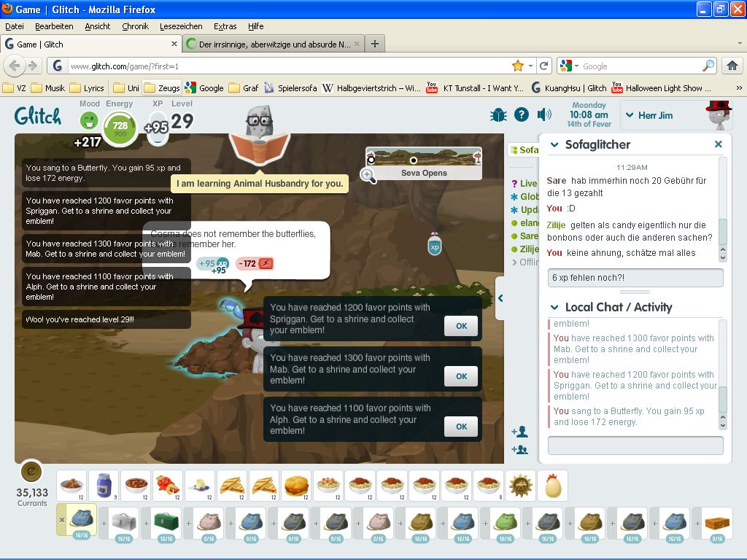Image resolution: width=747 pixels, height=560 pixels.
Task: Click the bug report icon
Action: coord(498,114)
